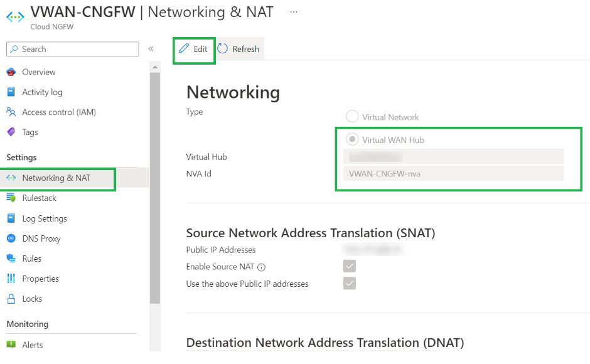This screenshot has width=590, height=364.
Task: Click the info icon beside Enable Source NAT
Action: pos(262,267)
